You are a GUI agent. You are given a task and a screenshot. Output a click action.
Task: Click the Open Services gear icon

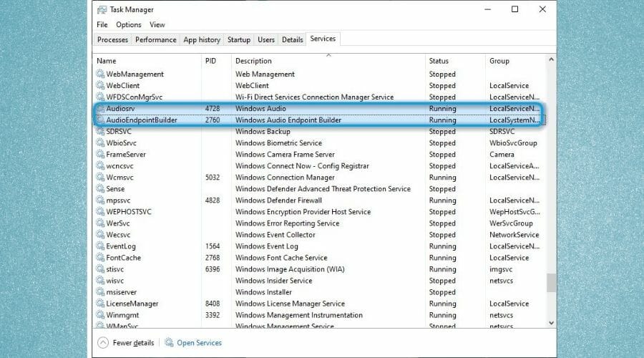(169, 342)
